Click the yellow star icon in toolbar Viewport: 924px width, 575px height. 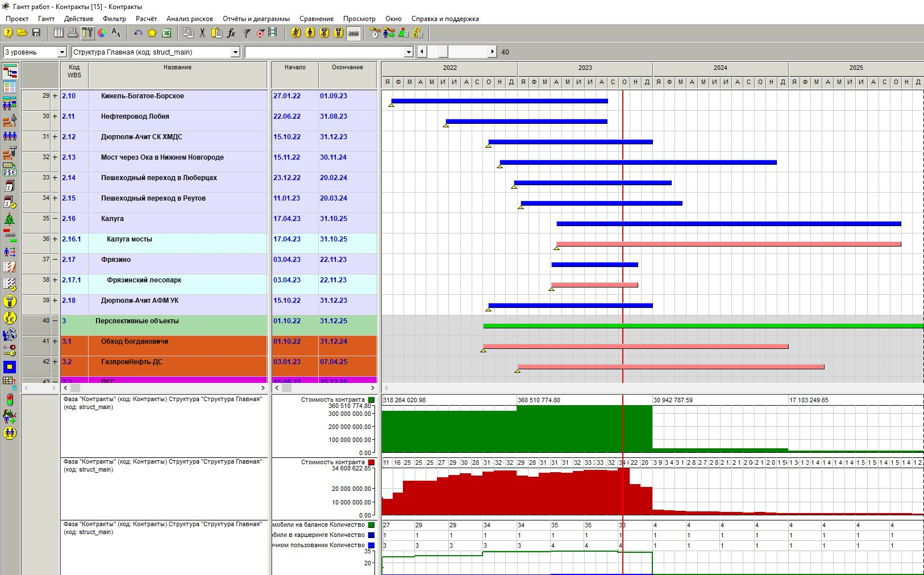152,34
